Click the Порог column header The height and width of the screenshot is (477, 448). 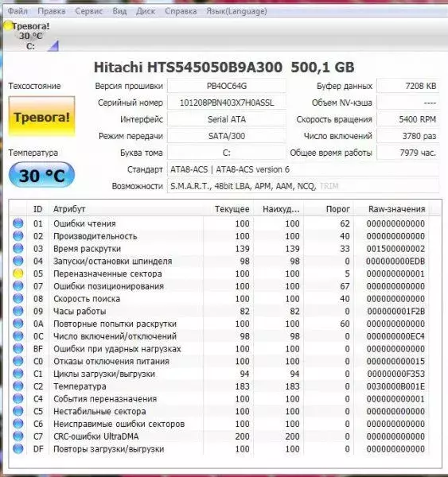click(x=329, y=209)
